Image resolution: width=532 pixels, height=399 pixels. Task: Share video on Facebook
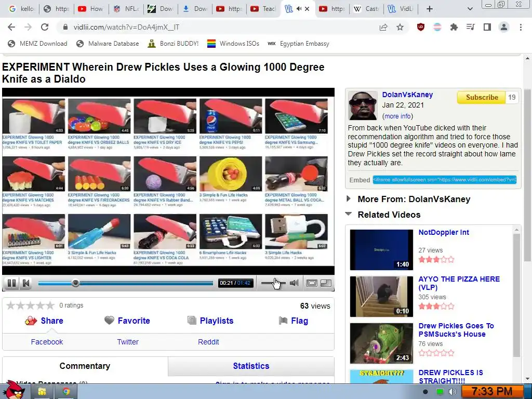(47, 342)
